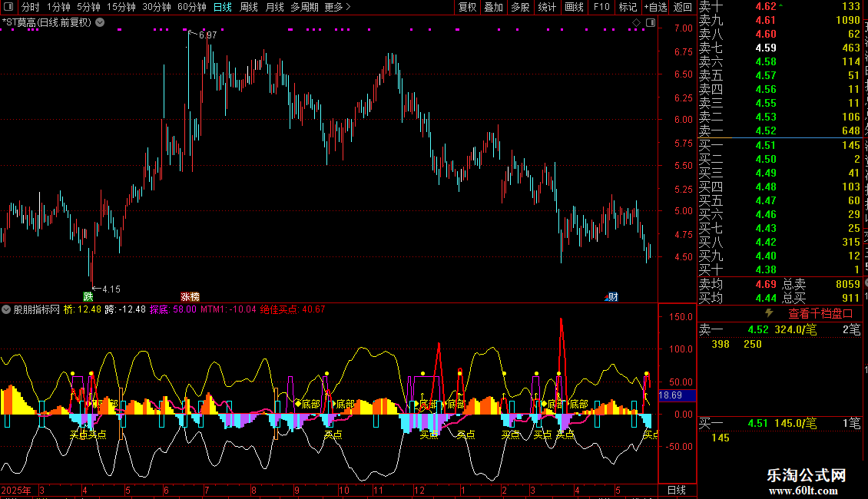
Task: Open the 查看千档盘口 link
Action: pos(820,314)
